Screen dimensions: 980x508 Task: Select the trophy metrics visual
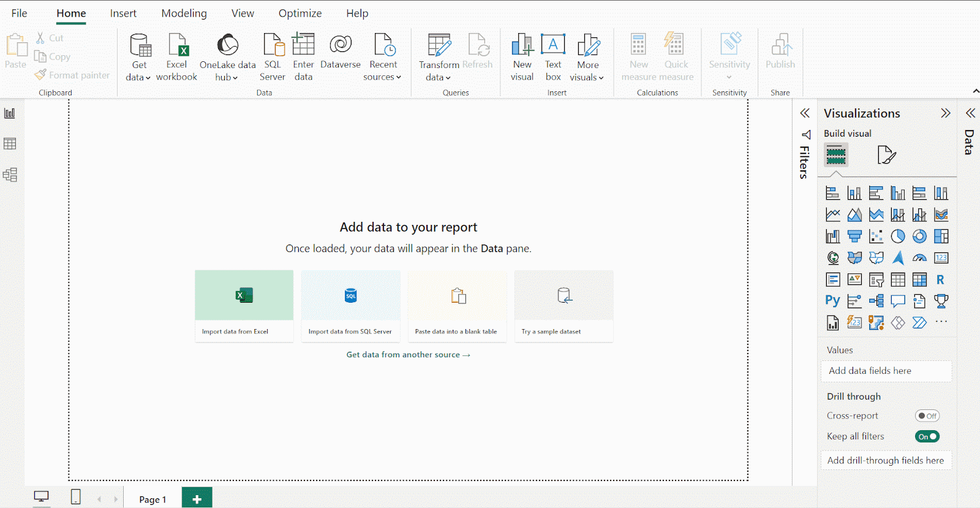pyautogui.click(x=941, y=301)
